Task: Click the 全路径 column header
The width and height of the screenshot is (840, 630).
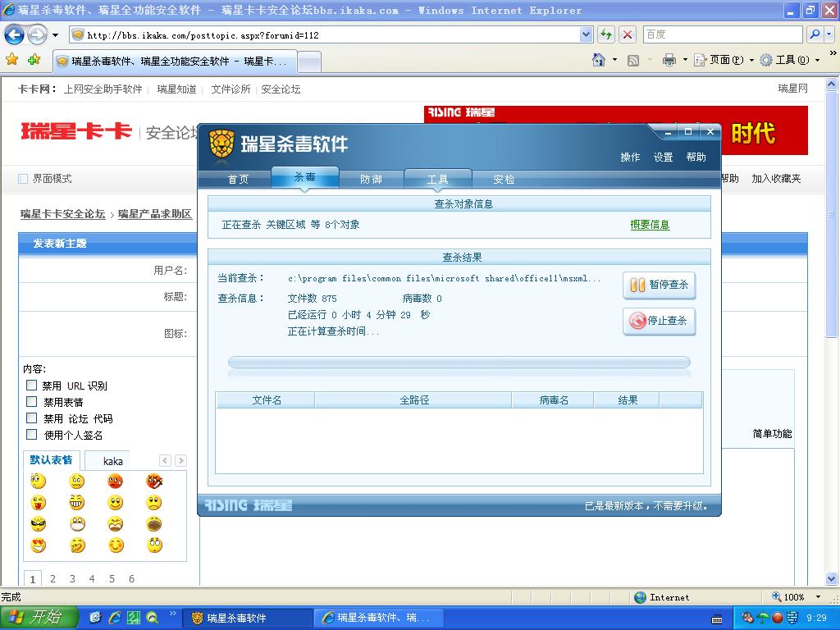Action: pos(413,400)
